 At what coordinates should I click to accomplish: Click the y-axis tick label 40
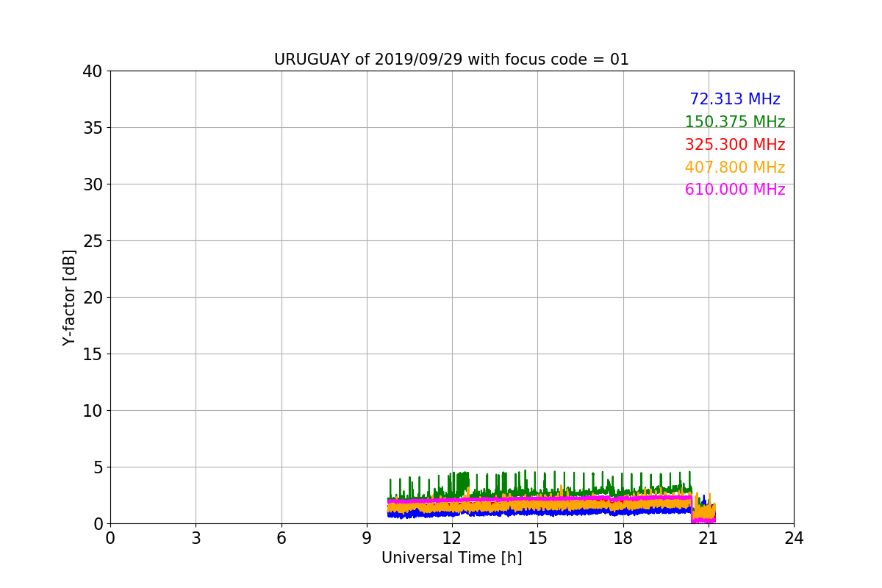click(x=92, y=71)
